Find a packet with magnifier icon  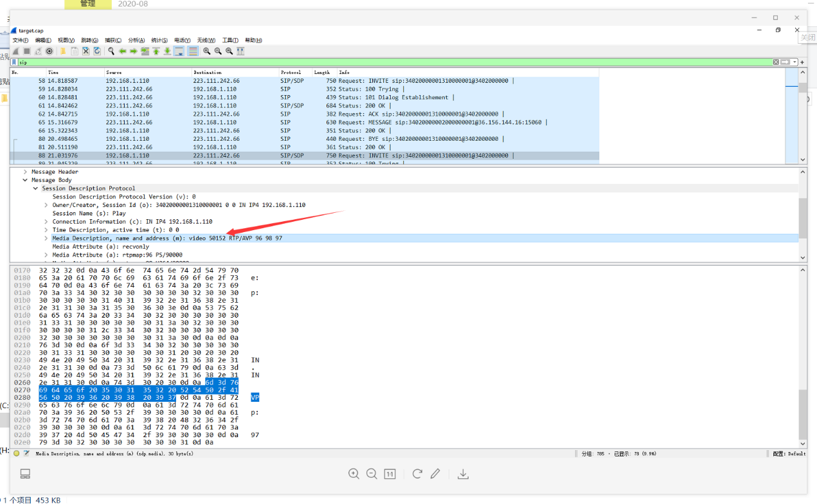tap(111, 51)
